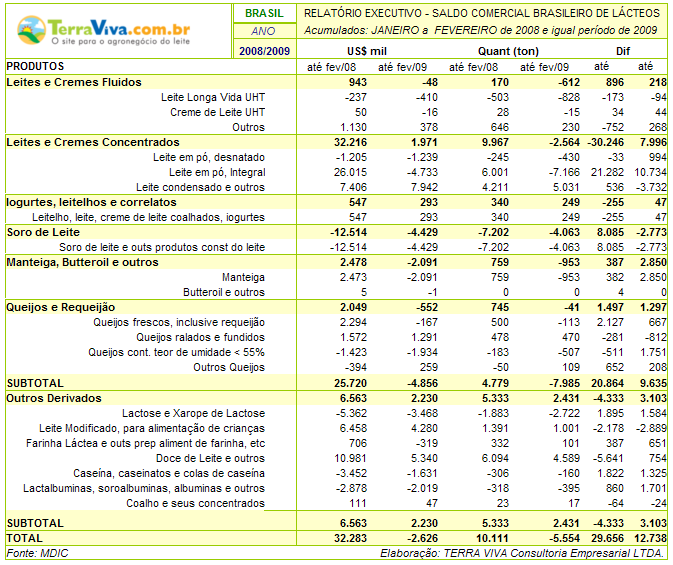The height and width of the screenshot is (565, 673).
Task: Select the value 6.458 in Leite Modificado row
Action: point(353,428)
